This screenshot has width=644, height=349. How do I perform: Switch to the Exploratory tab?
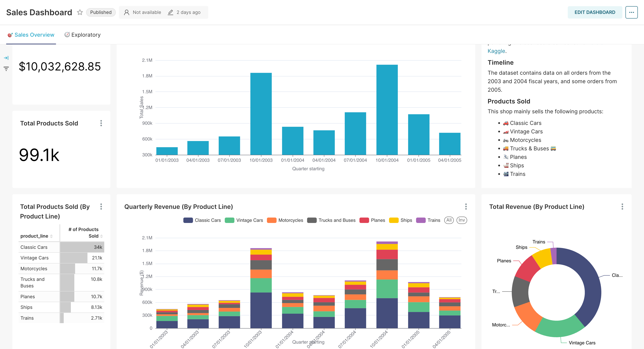(x=82, y=35)
